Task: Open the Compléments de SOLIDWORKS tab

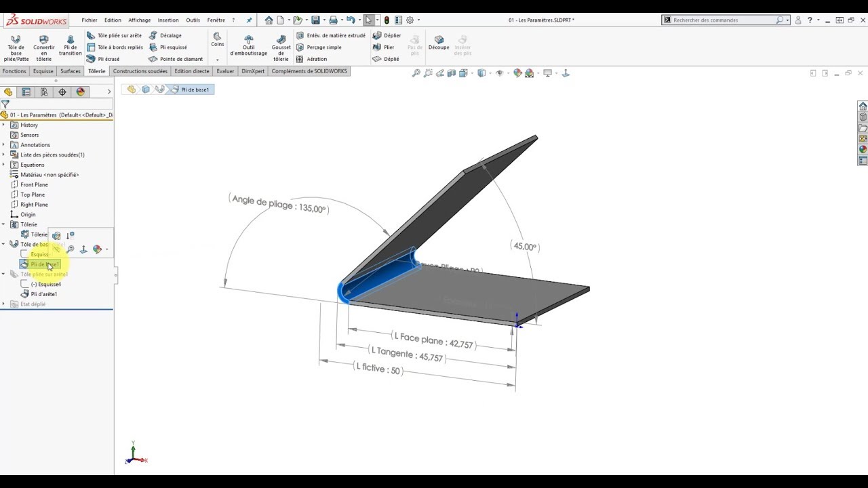Action: (x=309, y=71)
